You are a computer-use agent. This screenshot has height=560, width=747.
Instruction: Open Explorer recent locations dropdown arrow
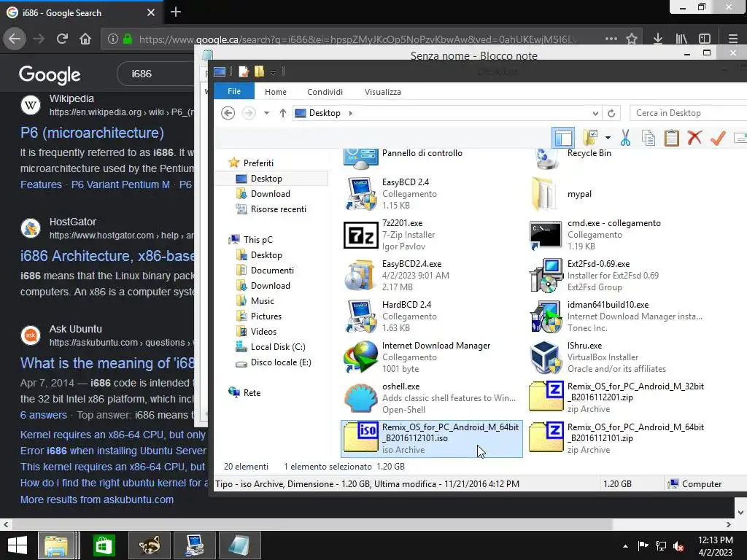(x=266, y=113)
